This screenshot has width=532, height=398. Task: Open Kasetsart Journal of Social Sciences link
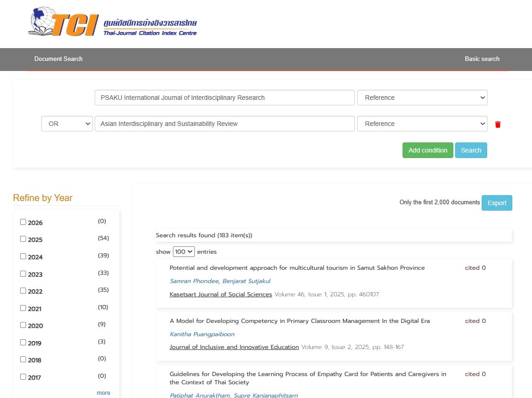(220, 294)
